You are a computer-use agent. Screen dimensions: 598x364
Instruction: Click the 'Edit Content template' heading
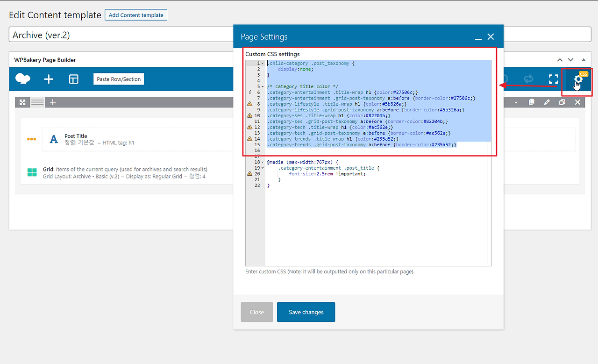pos(55,15)
